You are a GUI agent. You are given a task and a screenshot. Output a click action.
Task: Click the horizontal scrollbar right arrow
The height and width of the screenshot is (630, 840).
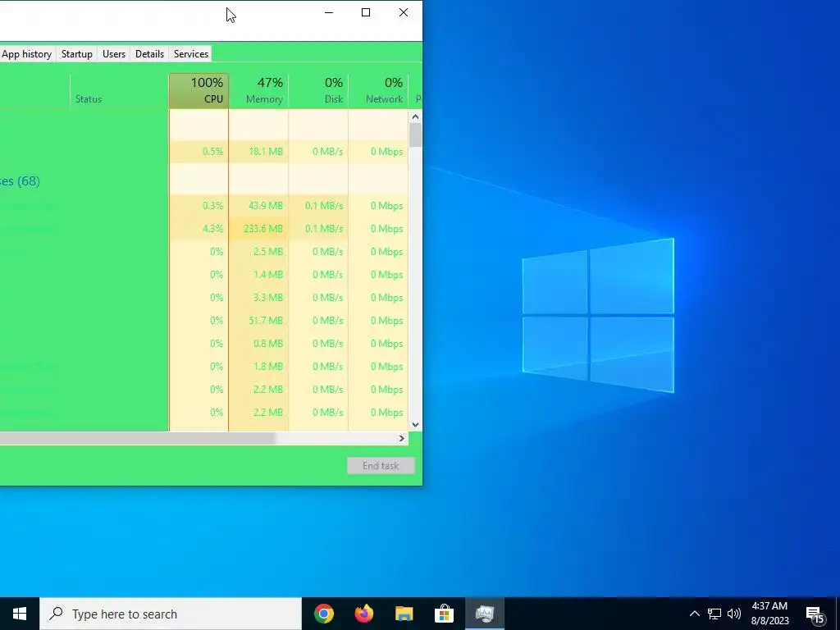(402, 438)
